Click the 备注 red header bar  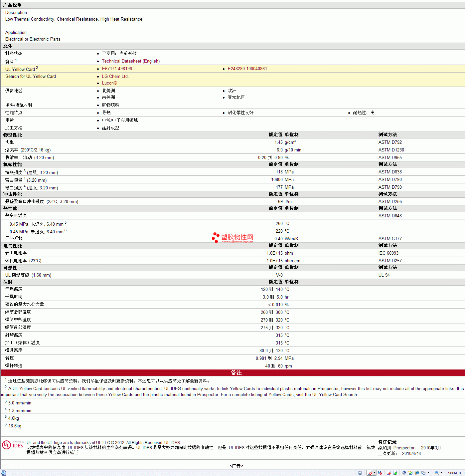coord(232,373)
